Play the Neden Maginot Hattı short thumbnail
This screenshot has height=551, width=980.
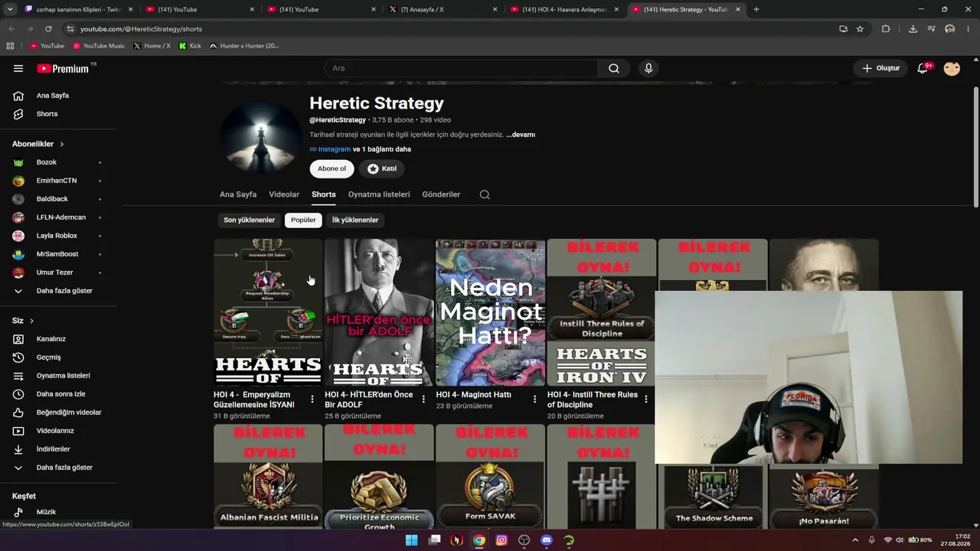coord(490,312)
